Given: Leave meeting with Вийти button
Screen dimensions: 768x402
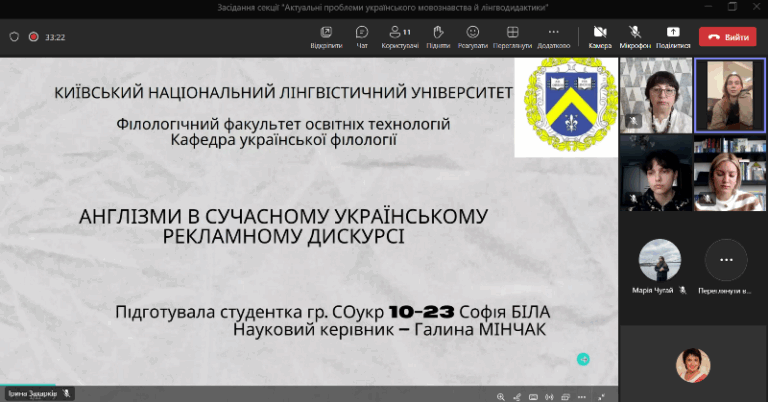Looking at the screenshot, I should [728, 37].
